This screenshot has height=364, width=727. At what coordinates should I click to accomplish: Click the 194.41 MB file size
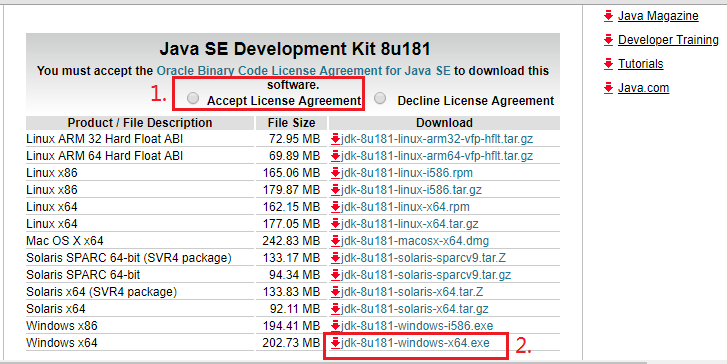pyautogui.click(x=291, y=326)
